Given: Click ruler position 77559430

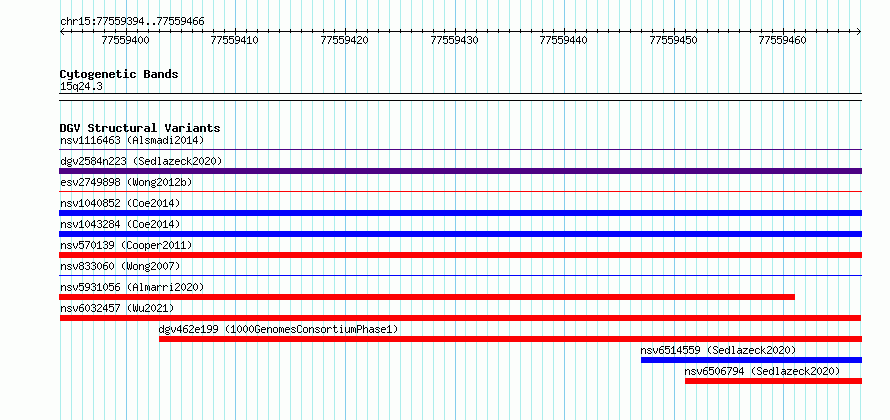Looking at the screenshot, I should tap(455, 40).
